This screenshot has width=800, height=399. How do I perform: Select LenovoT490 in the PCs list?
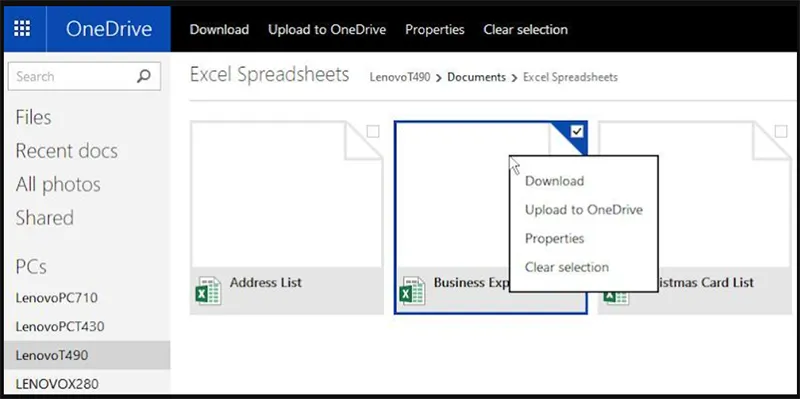(87, 355)
